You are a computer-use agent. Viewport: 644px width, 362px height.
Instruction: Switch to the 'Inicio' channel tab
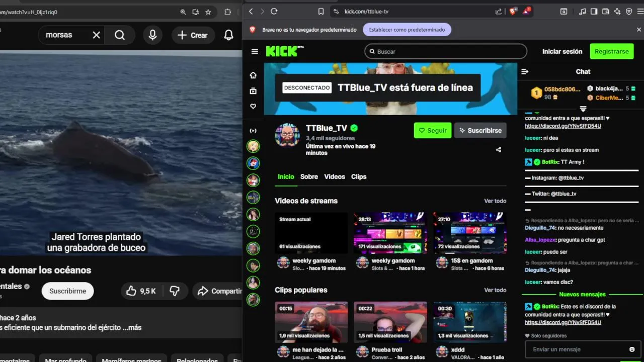[x=286, y=176]
